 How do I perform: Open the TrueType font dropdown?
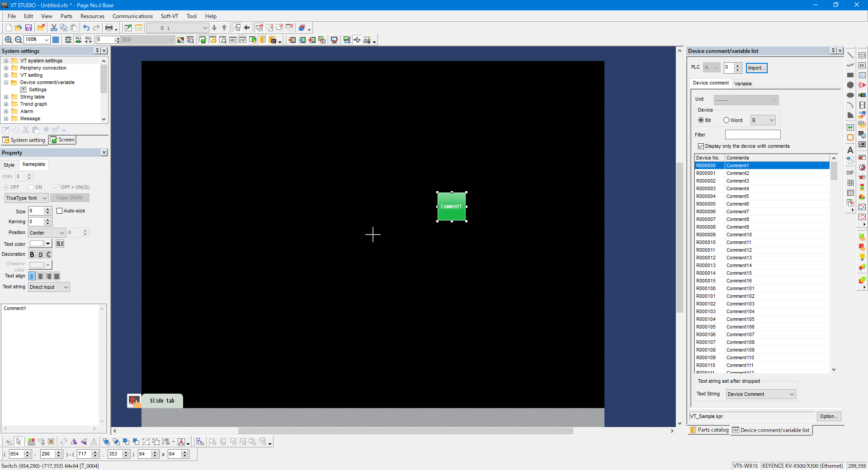click(26, 198)
